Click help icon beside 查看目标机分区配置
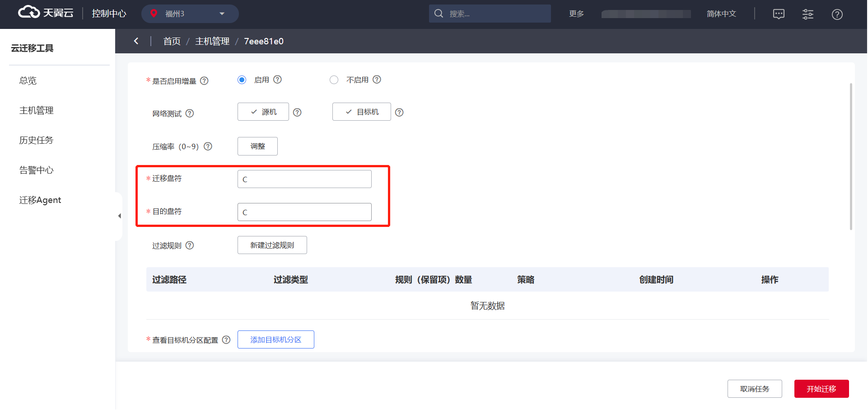Viewport: 868px width, 410px height. pos(226,340)
